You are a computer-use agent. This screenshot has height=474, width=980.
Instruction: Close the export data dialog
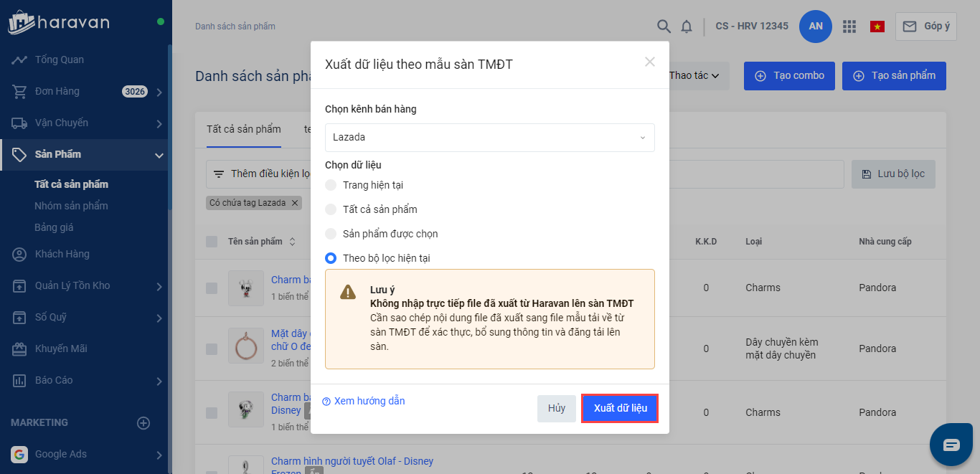[650, 62]
